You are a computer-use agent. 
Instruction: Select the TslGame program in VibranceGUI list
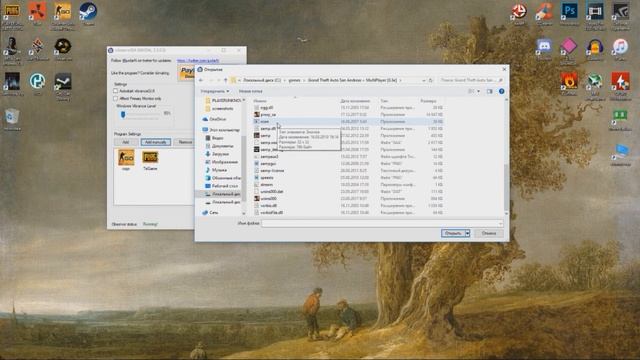click(x=150, y=159)
